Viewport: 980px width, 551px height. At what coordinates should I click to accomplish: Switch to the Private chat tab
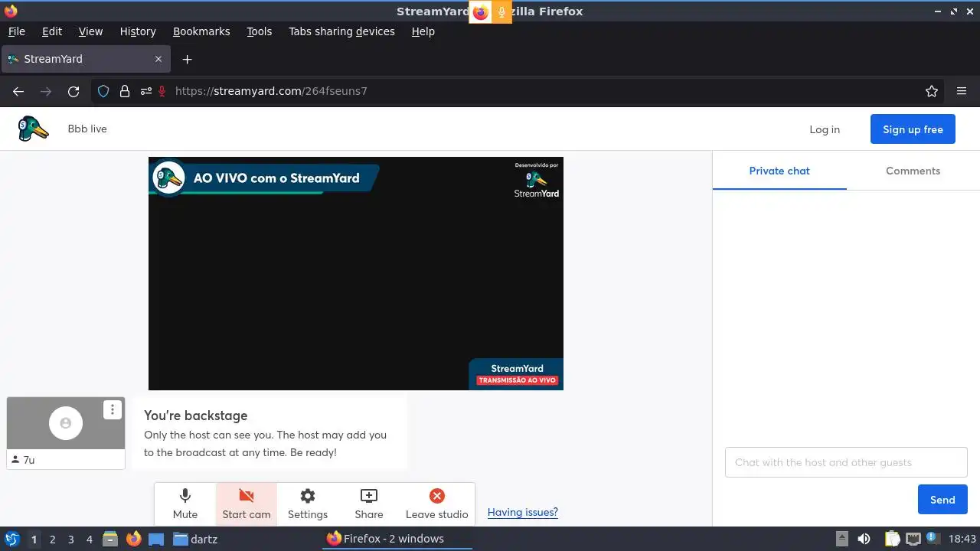tap(779, 171)
